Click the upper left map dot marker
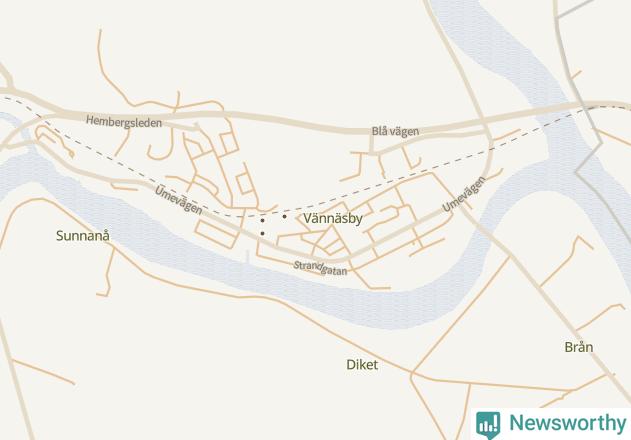The height and width of the screenshot is (440, 631). (x=262, y=221)
